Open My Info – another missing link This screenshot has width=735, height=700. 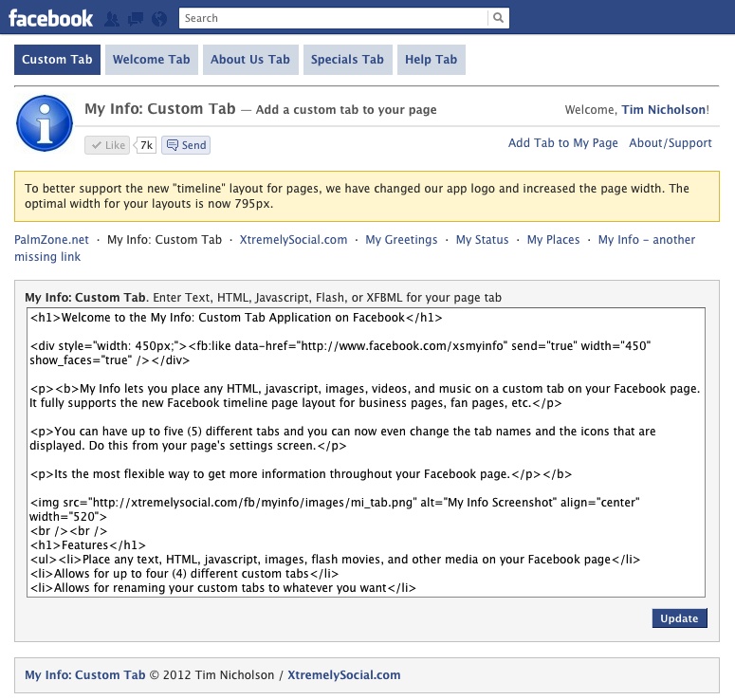tap(647, 240)
